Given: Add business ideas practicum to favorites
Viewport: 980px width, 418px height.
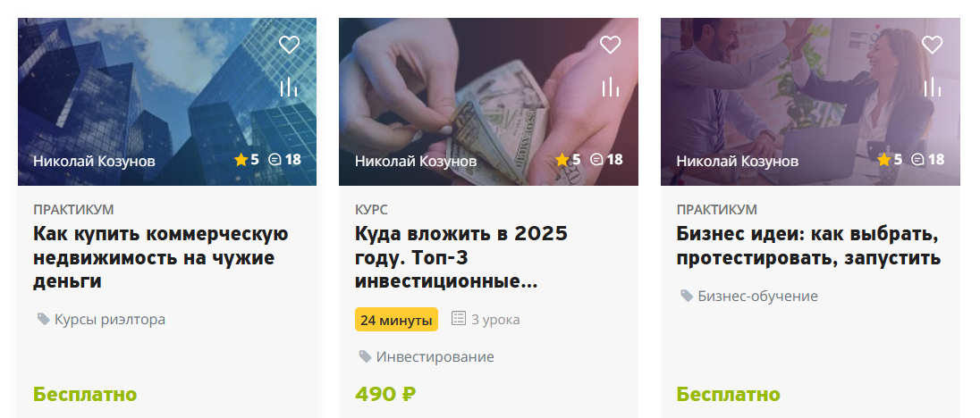Looking at the screenshot, I should (x=932, y=45).
